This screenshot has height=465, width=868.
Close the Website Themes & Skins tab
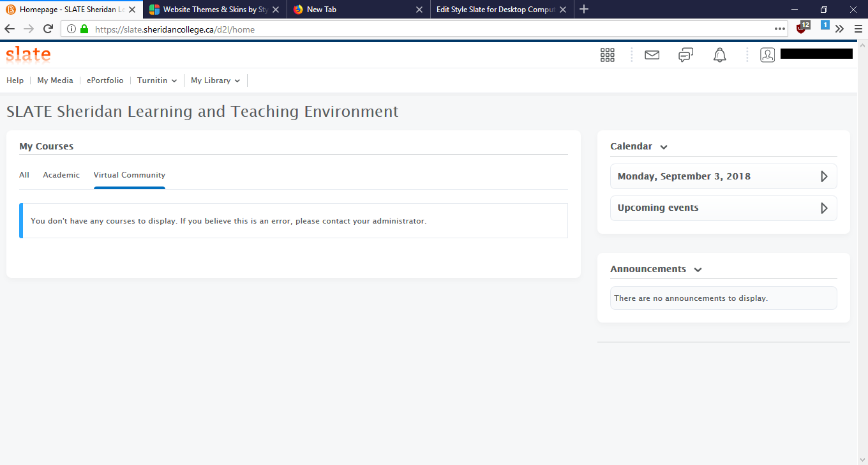click(x=276, y=10)
